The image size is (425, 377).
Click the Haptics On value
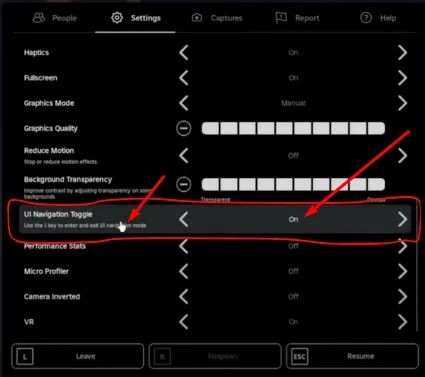(x=293, y=53)
